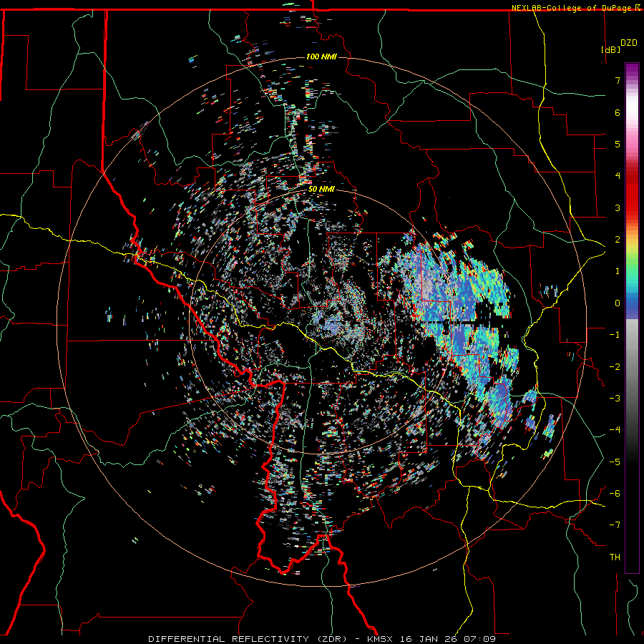Click the 16 JAN 26 date text
The width and height of the screenshot is (644, 644).
click(430, 639)
